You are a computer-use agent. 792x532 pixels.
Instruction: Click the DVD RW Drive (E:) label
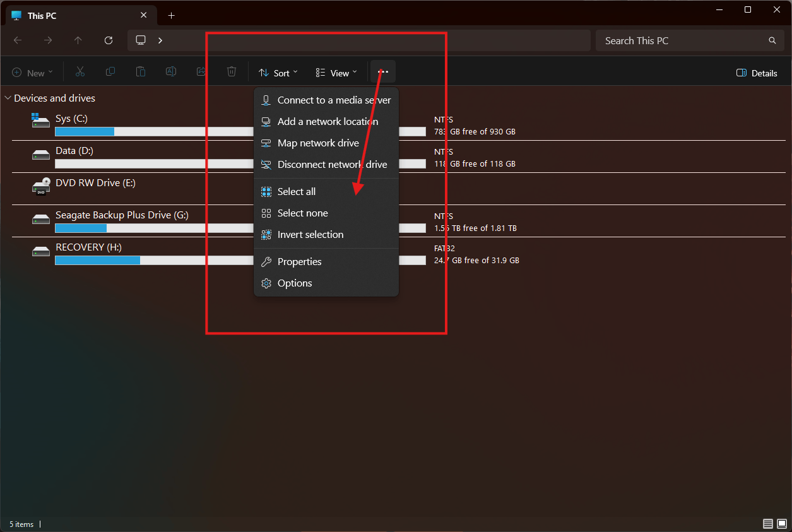tap(95, 183)
